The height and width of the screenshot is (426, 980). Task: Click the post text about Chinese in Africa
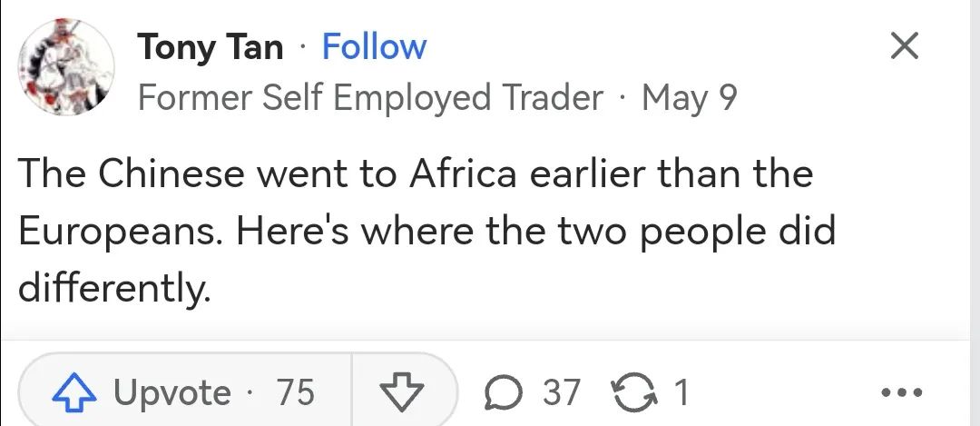click(414, 173)
